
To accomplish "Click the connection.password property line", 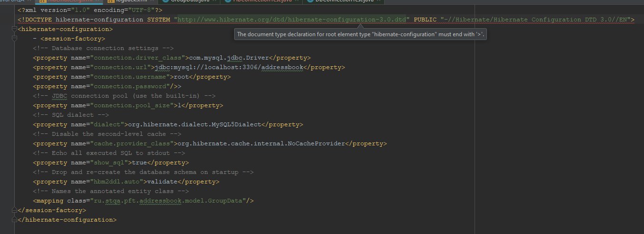I will (x=107, y=86).
